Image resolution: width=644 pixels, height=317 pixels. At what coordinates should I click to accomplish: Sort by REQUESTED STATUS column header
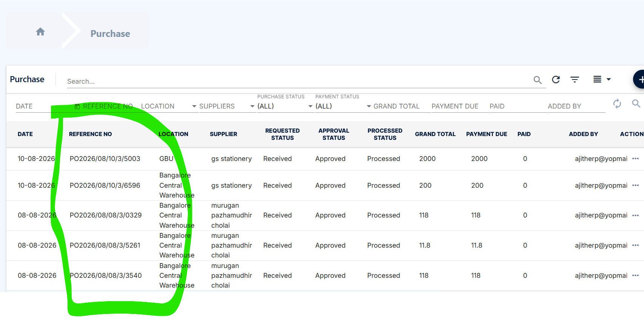pos(283,134)
